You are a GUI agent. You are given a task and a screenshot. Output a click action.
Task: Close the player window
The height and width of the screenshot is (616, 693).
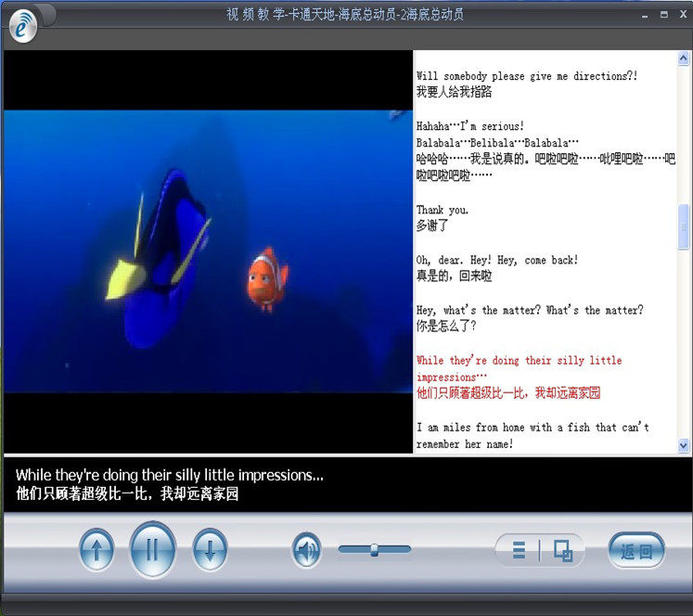click(683, 15)
